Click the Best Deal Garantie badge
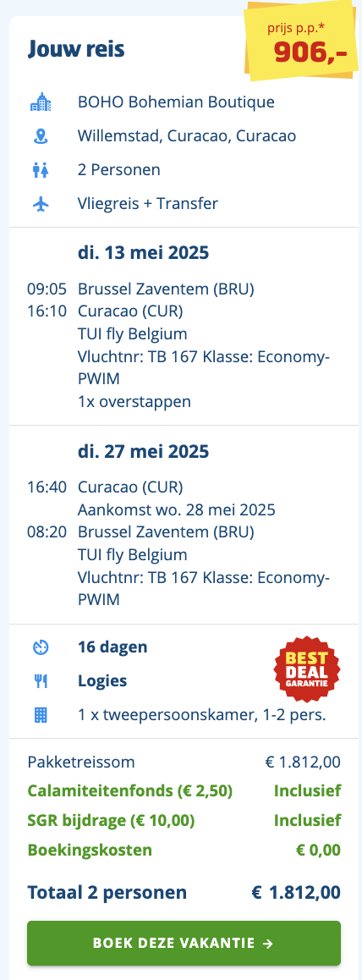The image size is (362, 980). (x=307, y=668)
